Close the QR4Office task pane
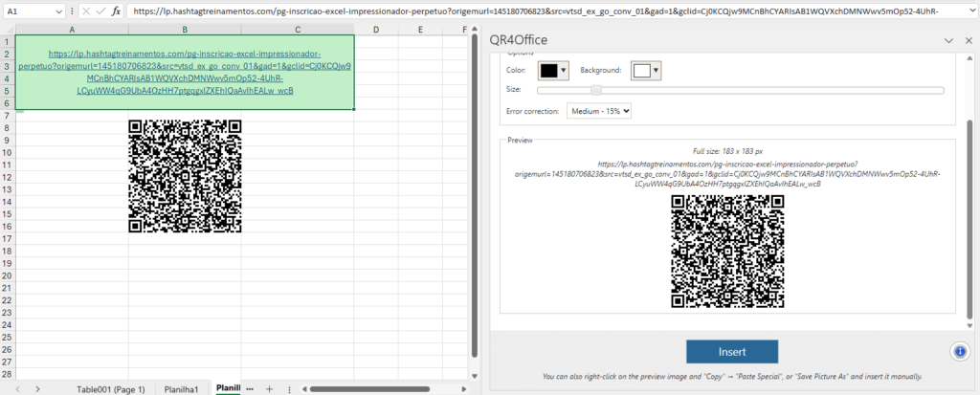Image resolution: width=980 pixels, height=395 pixels. 969,40
